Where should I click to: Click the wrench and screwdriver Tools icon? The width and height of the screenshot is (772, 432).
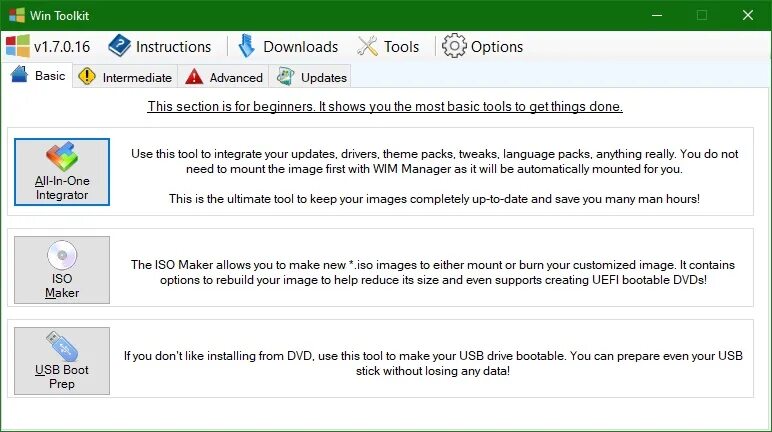tap(367, 46)
